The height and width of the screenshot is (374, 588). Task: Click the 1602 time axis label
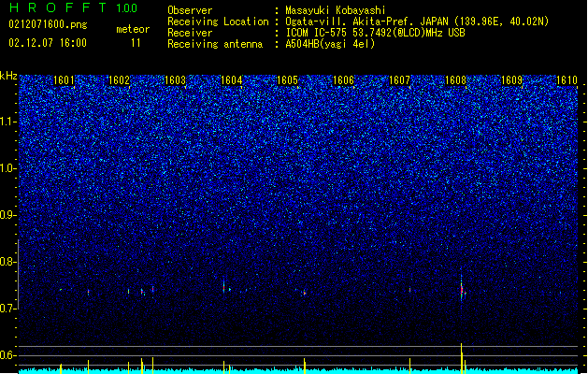[119, 80]
